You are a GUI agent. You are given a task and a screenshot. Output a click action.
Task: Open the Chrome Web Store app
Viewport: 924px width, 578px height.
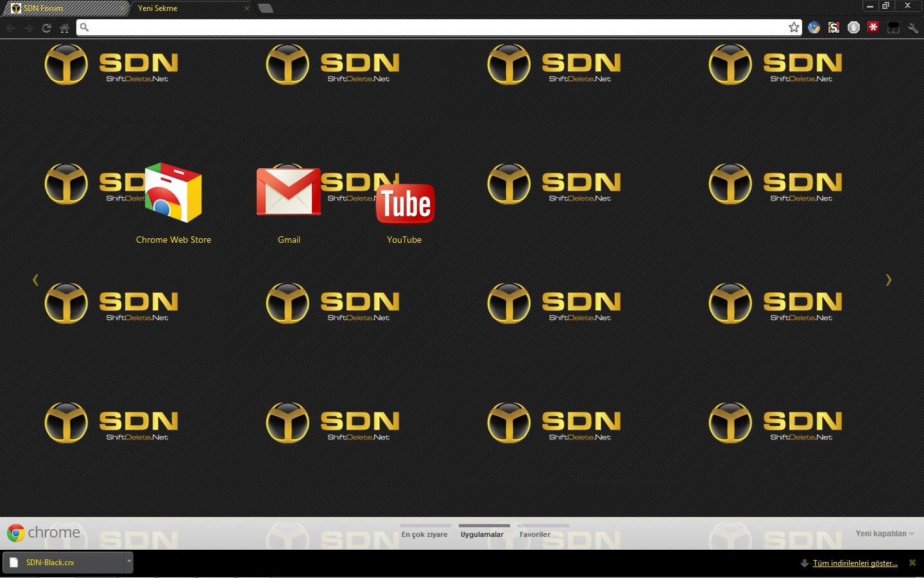(173, 193)
